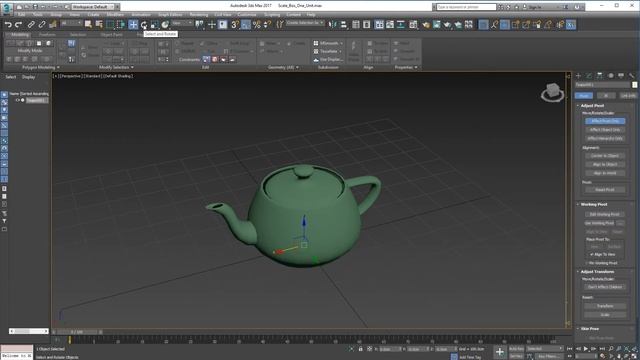Click the Center to Object button
The image size is (640, 360).
tap(605, 156)
